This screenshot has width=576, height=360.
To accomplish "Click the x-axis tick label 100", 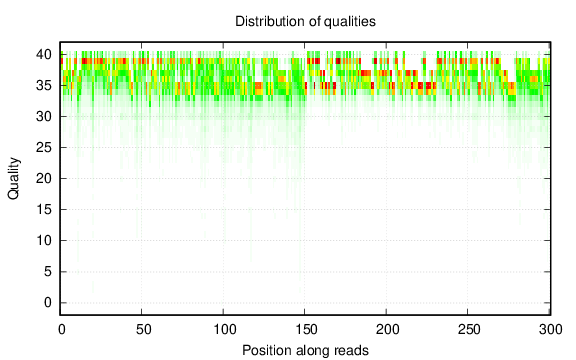I will tap(225, 330).
